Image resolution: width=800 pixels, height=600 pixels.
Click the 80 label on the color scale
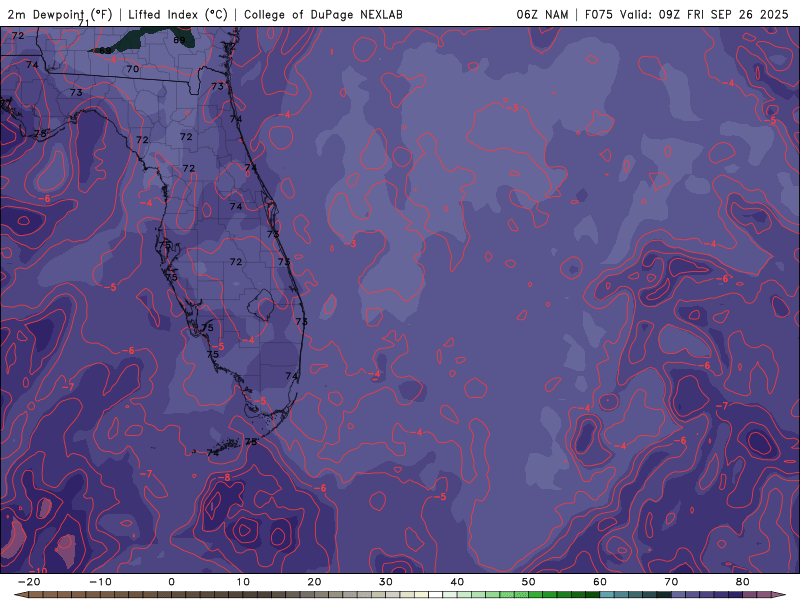pos(743,582)
